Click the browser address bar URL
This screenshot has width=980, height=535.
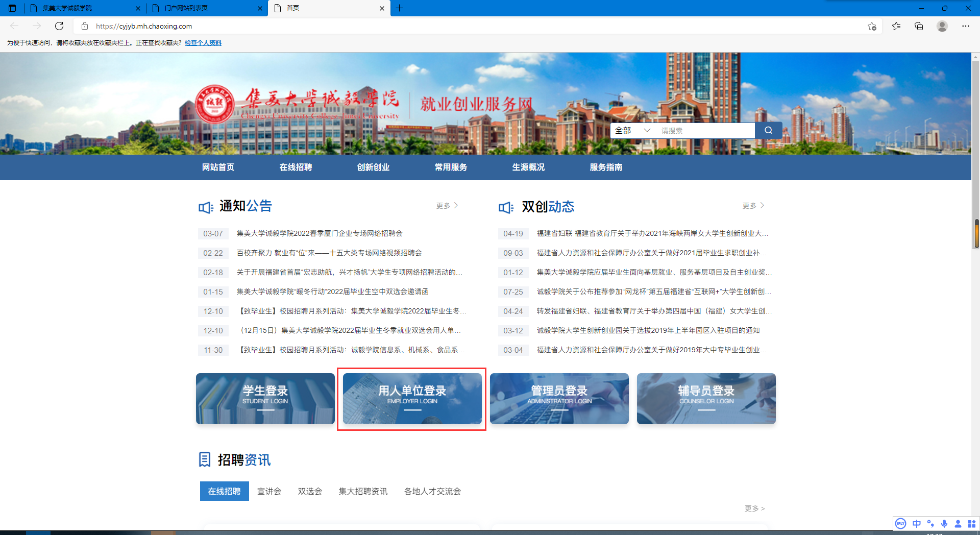144,26
